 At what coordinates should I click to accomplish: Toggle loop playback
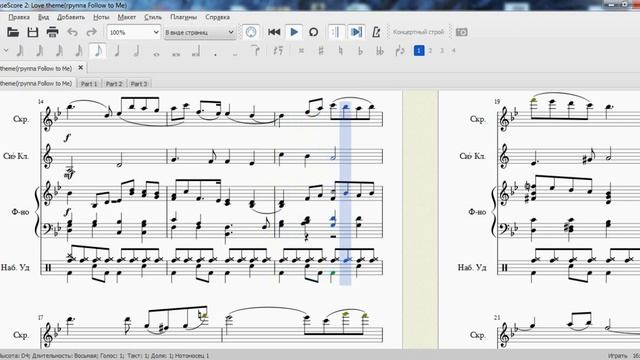pyautogui.click(x=313, y=32)
